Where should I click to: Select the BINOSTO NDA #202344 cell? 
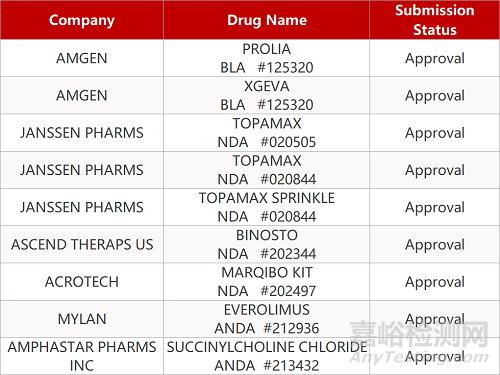coord(267,245)
